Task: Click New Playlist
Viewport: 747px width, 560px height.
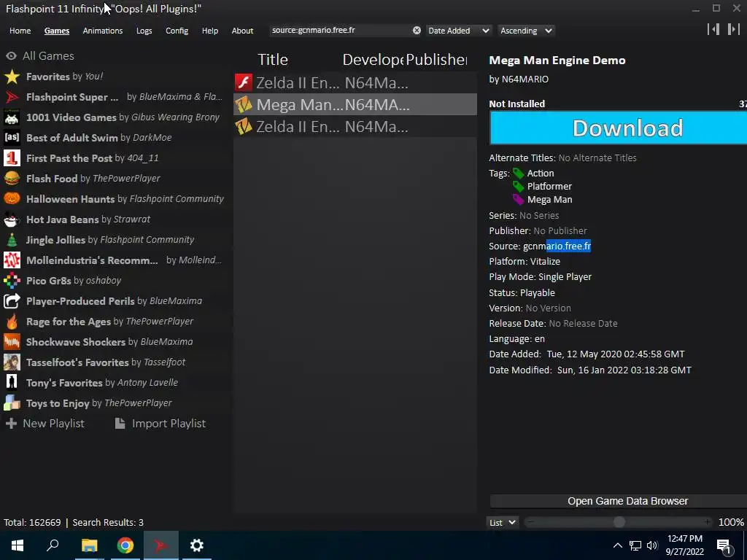Action: click(44, 424)
